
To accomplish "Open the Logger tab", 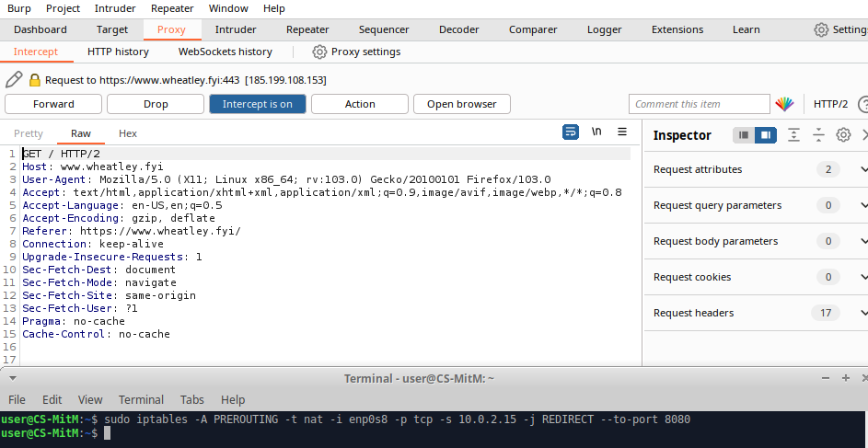I will 605,29.
